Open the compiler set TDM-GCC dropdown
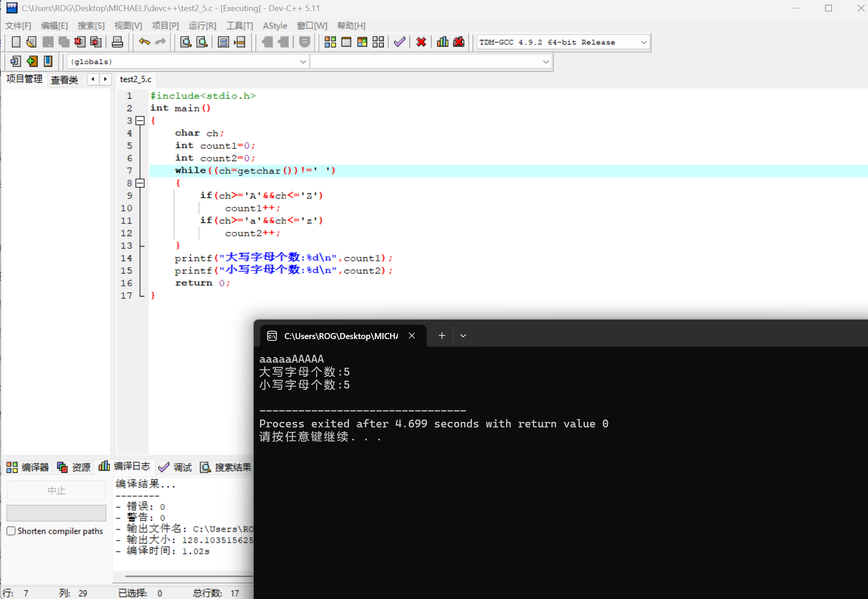Screen dimensions: 868x599 pos(644,42)
